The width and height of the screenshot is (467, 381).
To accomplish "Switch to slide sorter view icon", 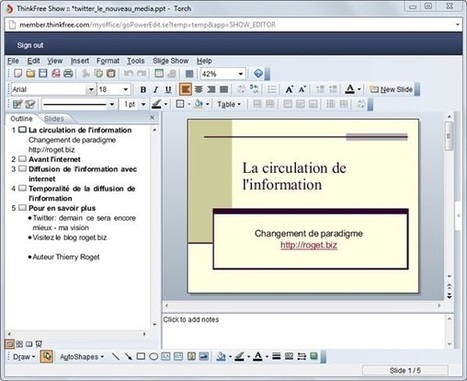I will [x=19, y=344].
